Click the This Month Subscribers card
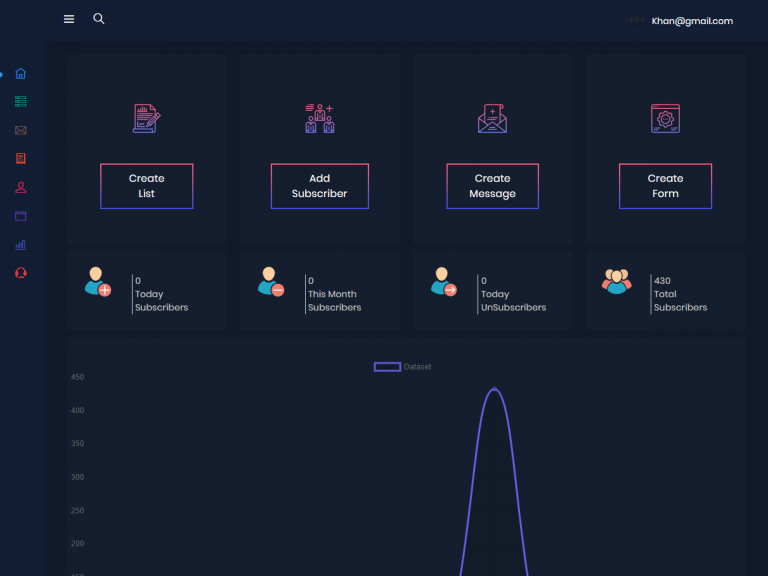 coord(320,292)
